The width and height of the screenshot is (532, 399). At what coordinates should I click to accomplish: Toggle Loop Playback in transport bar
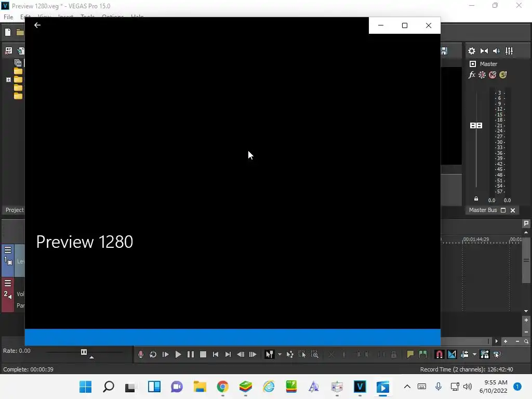153,354
